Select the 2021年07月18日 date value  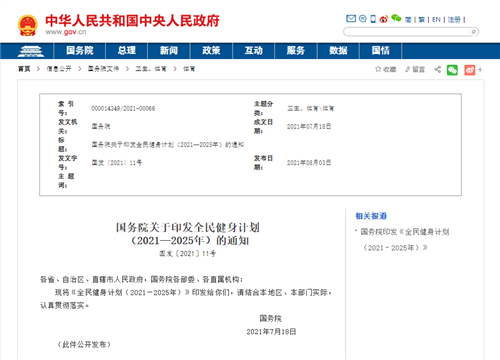[309, 127]
